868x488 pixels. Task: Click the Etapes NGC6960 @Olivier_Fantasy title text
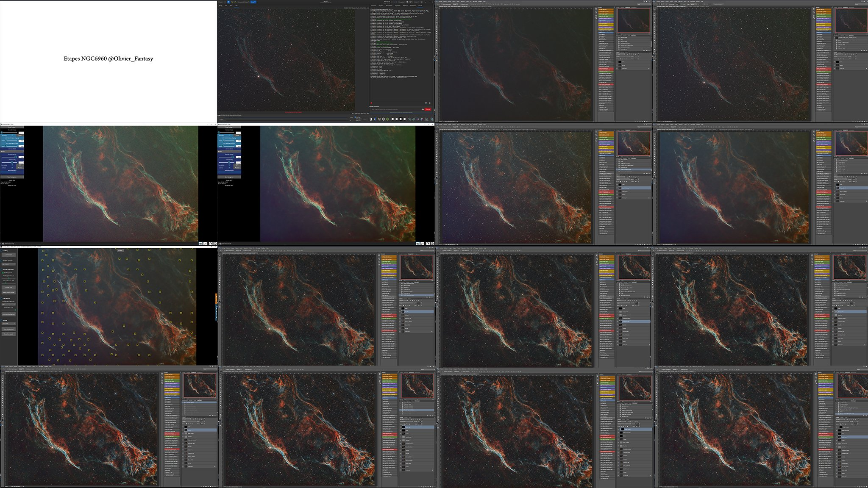[x=108, y=58]
